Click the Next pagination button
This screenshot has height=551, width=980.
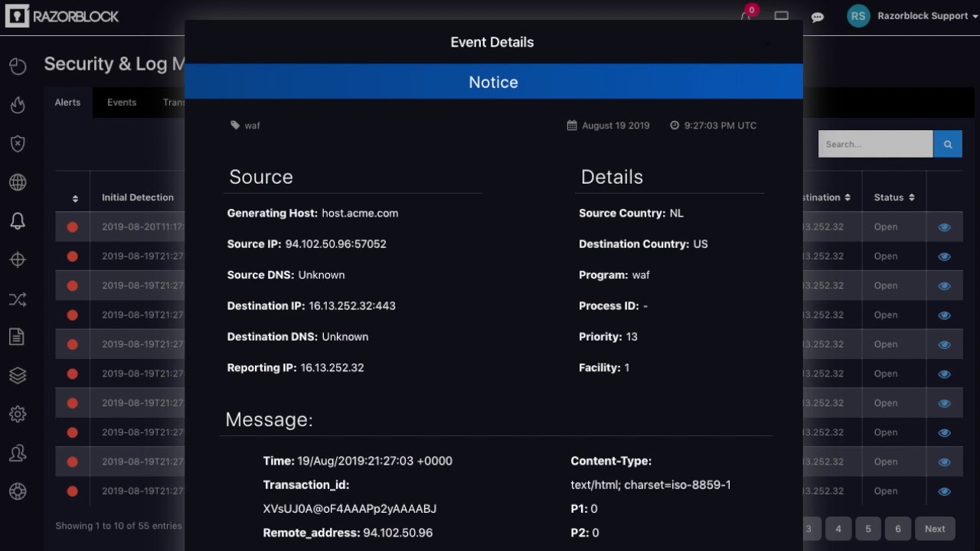click(935, 529)
